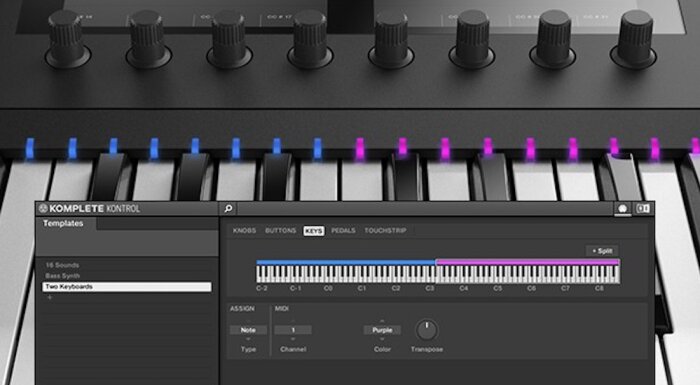Switch to the PEDALS tab
The height and width of the screenshot is (385, 700).
343,230
